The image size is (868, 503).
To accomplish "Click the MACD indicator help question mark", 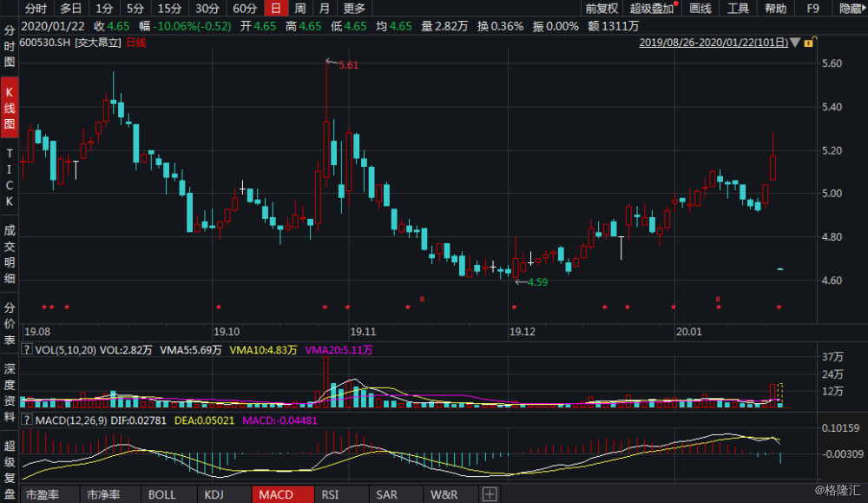I will click(26, 420).
